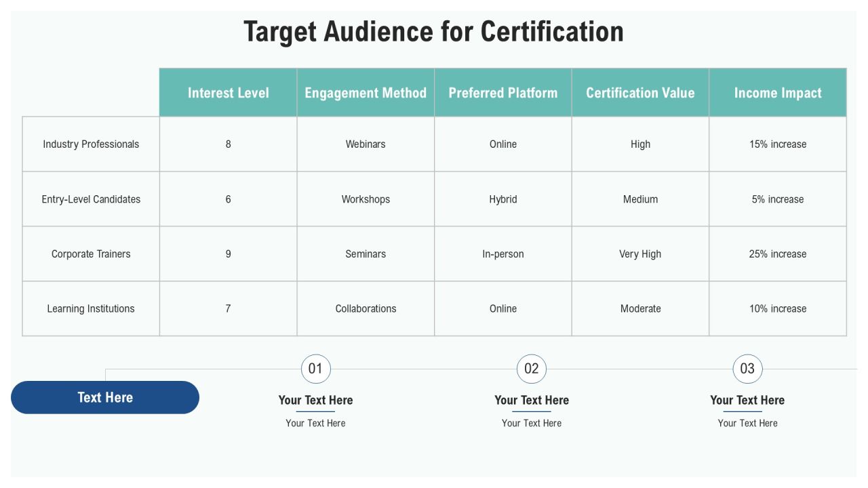Click the 'Corporate Trainers' row label
The width and height of the screenshot is (868, 488).
91,254
